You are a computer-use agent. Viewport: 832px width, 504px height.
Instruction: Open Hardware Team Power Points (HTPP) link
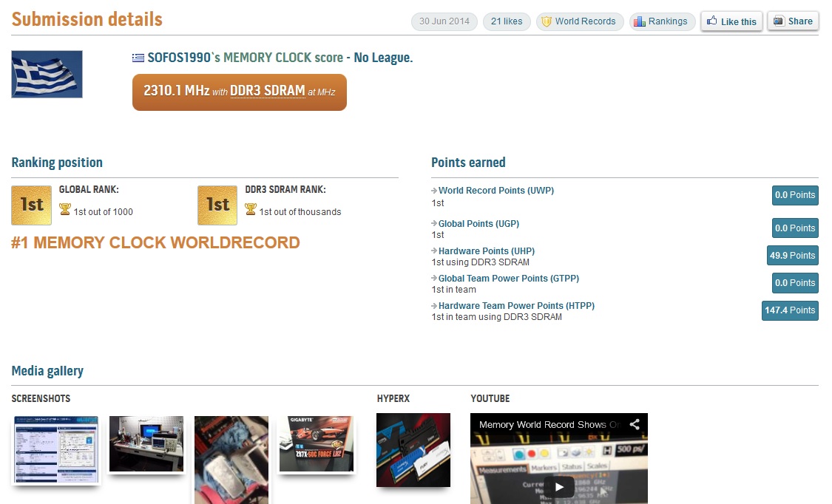[516, 306]
